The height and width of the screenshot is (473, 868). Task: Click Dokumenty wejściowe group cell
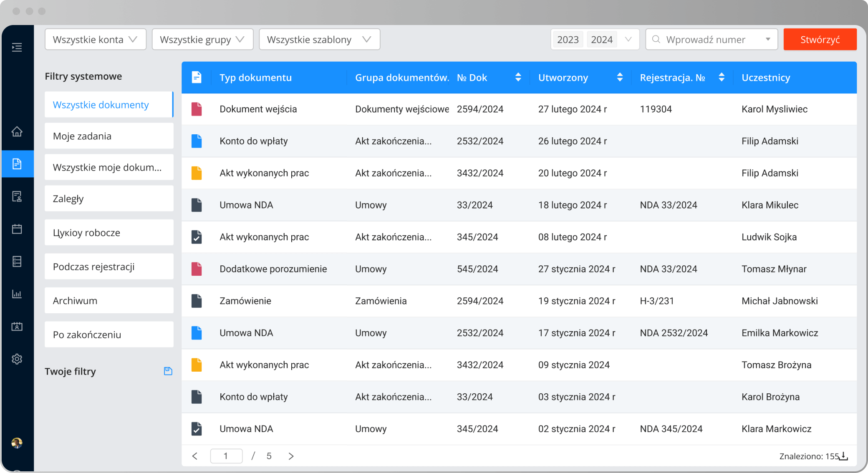[402, 109]
